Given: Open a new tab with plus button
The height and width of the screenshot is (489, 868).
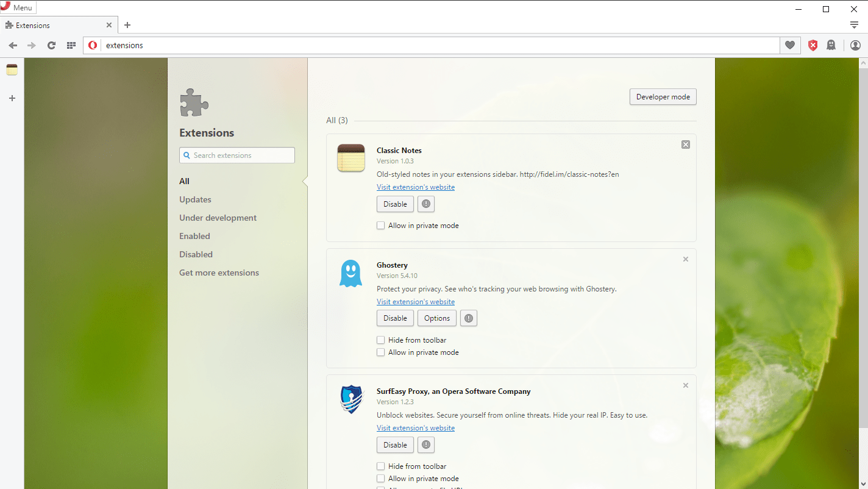Looking at the screenshot, I should [x=127, y=25].
